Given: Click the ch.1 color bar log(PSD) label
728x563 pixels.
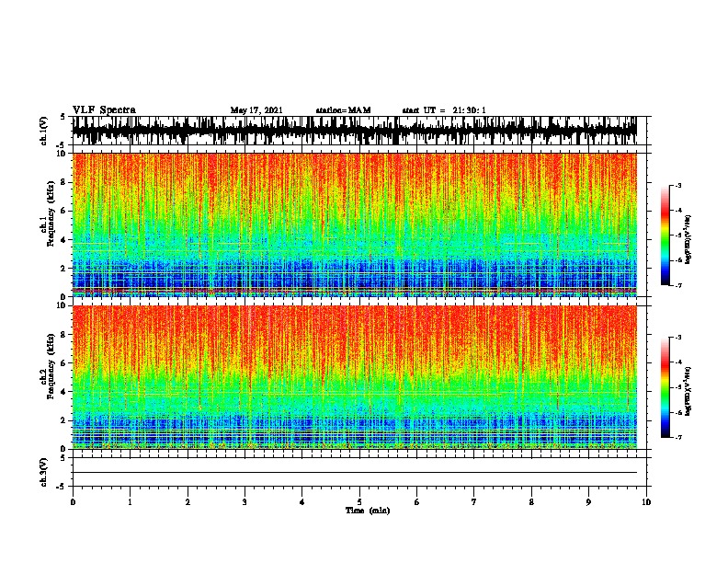Looking at the screenshot, I should tap(688, 240).
